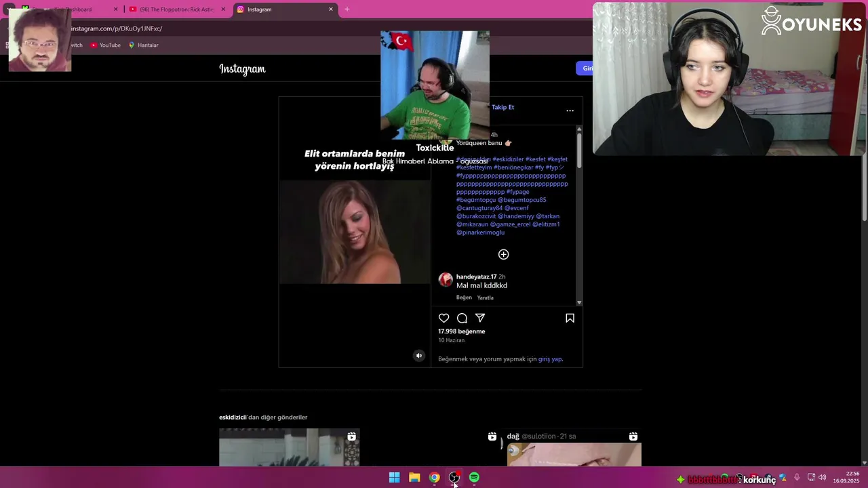This screenshot has width=868, height=488.
Task: Click the address bar URL
Action: click(x=117, y=28)
